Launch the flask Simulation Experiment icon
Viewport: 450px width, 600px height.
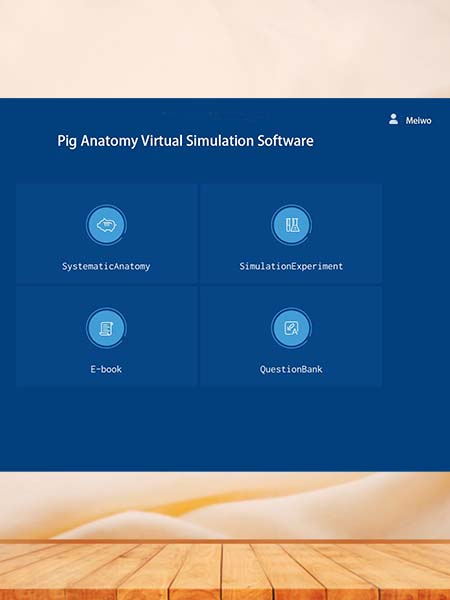(292, 225)
